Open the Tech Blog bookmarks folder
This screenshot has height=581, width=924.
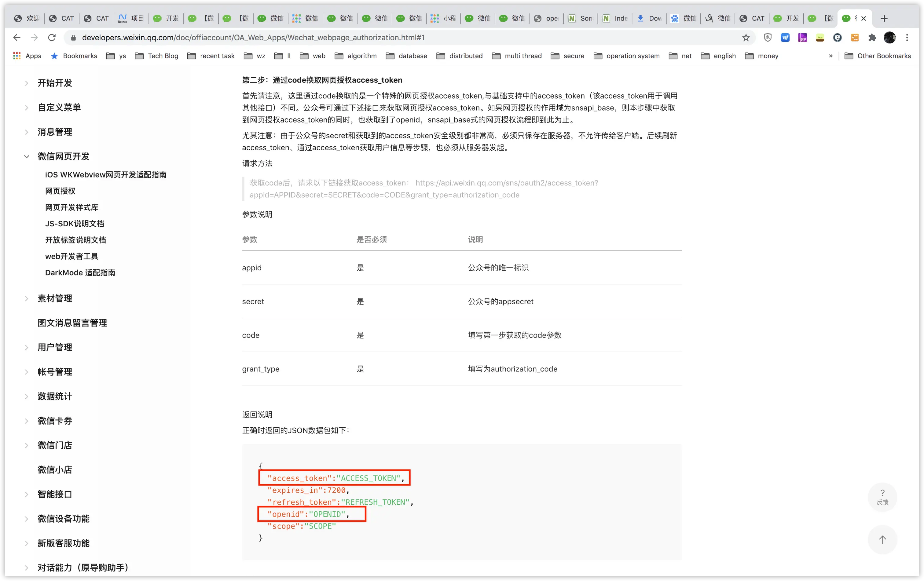156,56
